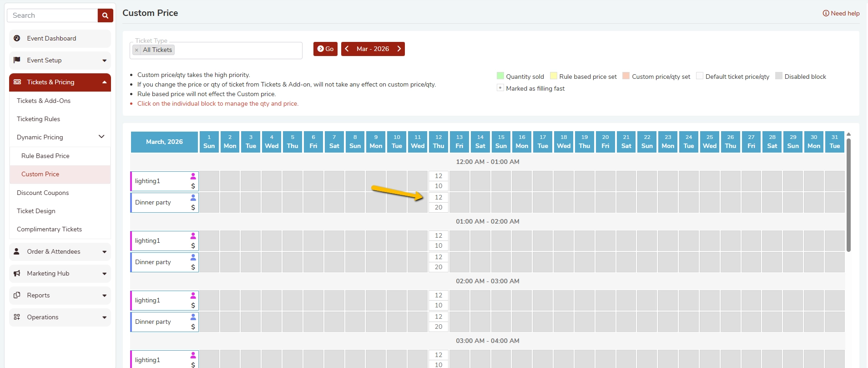Click the Rule based price yellow swatch
Viewport: 868px width, 368px height.
pyautogui.click(x=554, y=76)
